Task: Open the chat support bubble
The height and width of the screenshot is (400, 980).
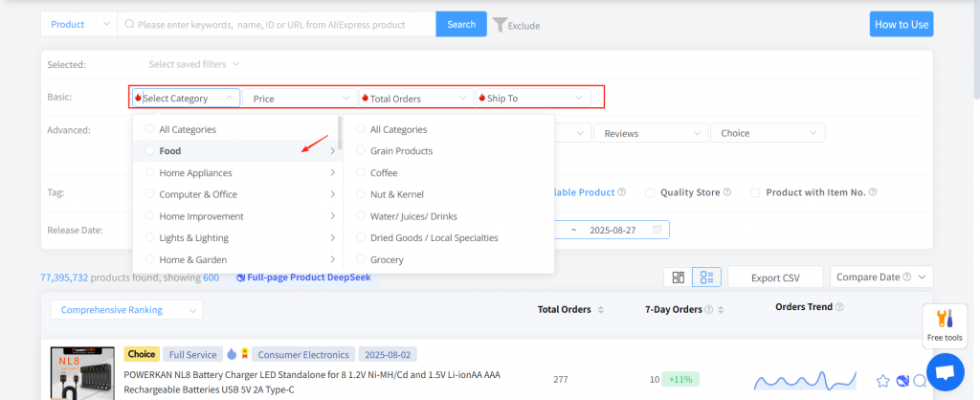Action: pos(945,371)
